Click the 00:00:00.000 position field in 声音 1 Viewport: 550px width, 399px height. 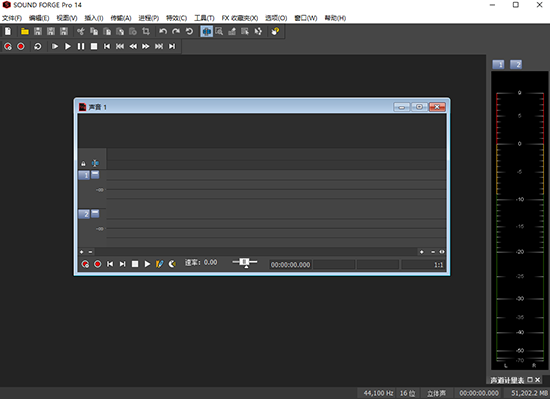[x=290, y=265]
